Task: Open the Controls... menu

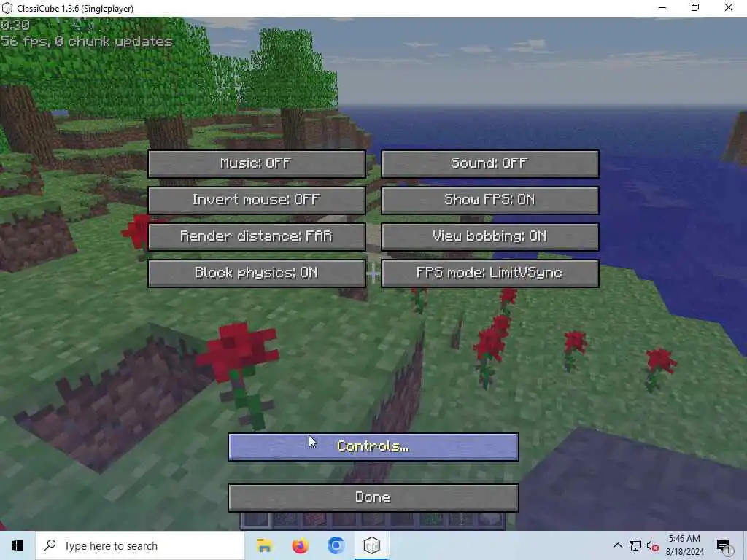Action: pos(373,447)
